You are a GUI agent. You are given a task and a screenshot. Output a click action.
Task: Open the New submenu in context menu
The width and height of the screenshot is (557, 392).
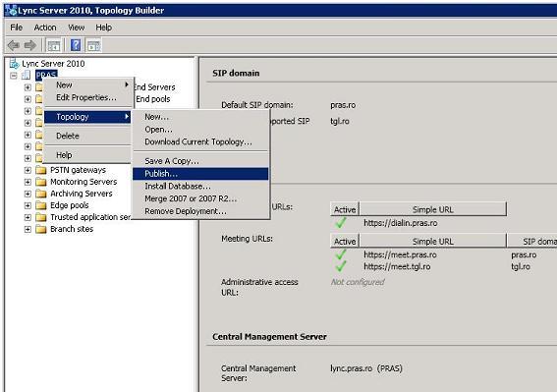tap(88, 84)
